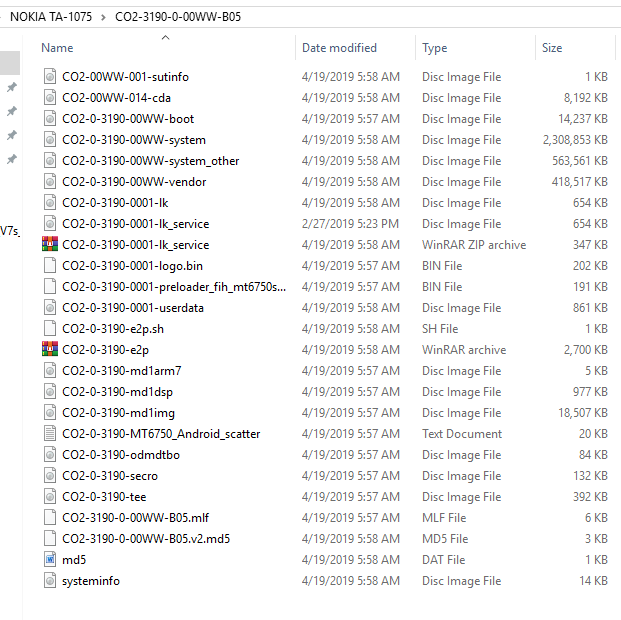Click the SH File type cell
Screen dimensions: 621x620
(440, 329)
